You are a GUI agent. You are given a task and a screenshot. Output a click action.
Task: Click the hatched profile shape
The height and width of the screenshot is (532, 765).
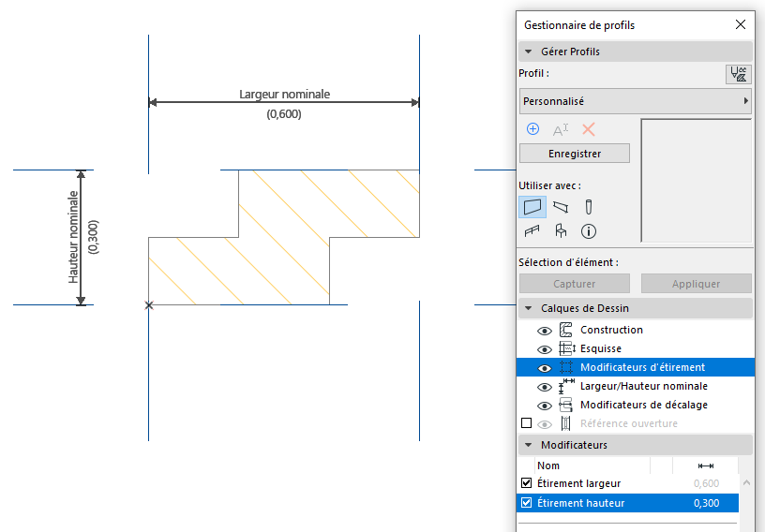click(x=284, y=238)
